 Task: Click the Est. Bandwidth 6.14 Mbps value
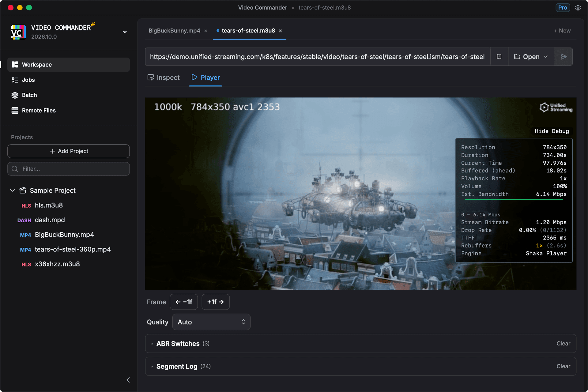(x=551, y=194)
